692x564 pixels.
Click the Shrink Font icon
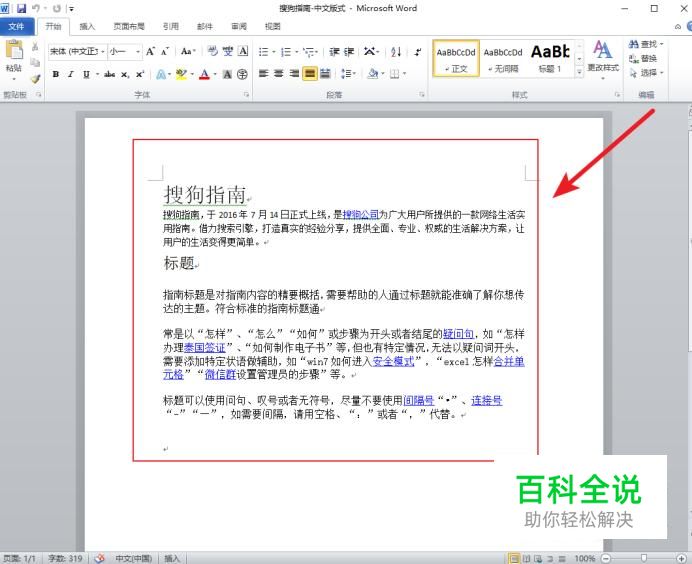point(165,52)
